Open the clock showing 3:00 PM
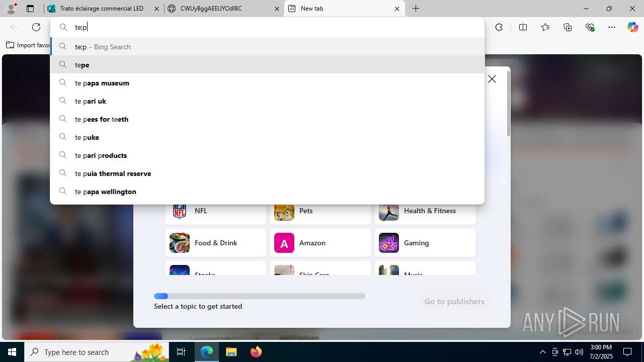The image size is (644, 362). [601, 352]
